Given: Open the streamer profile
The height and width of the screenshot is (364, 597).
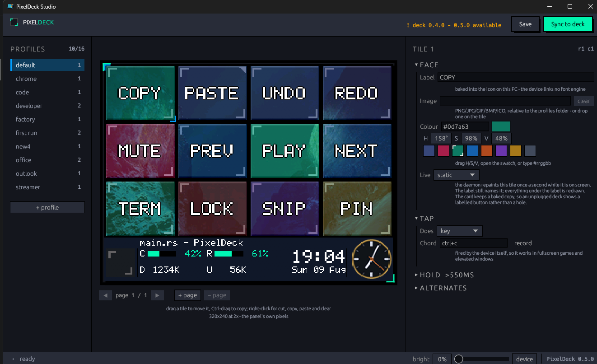Looking at the screenshot, I should tap(47, 187).
